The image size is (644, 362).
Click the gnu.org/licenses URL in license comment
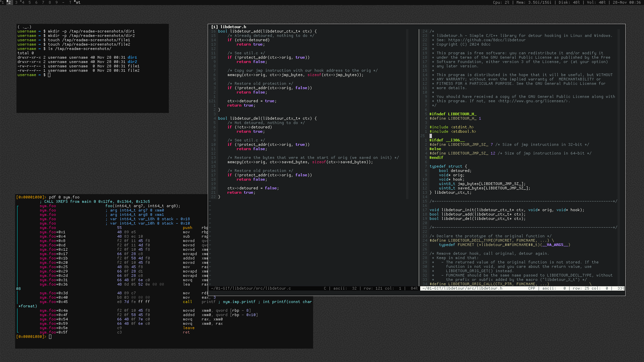533,101
